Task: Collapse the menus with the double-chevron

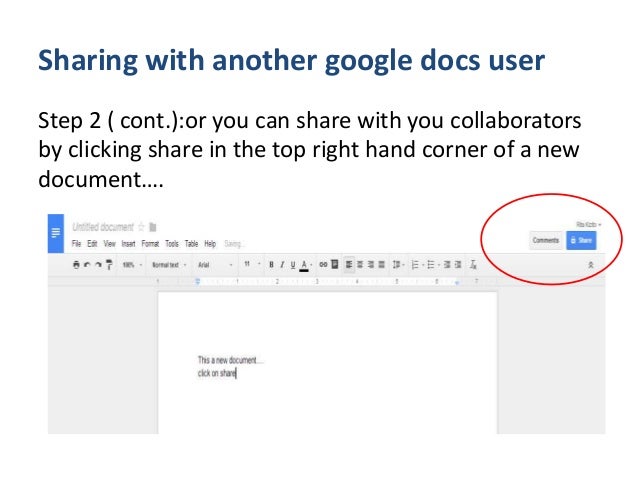Action: click(x=591, y=265)
